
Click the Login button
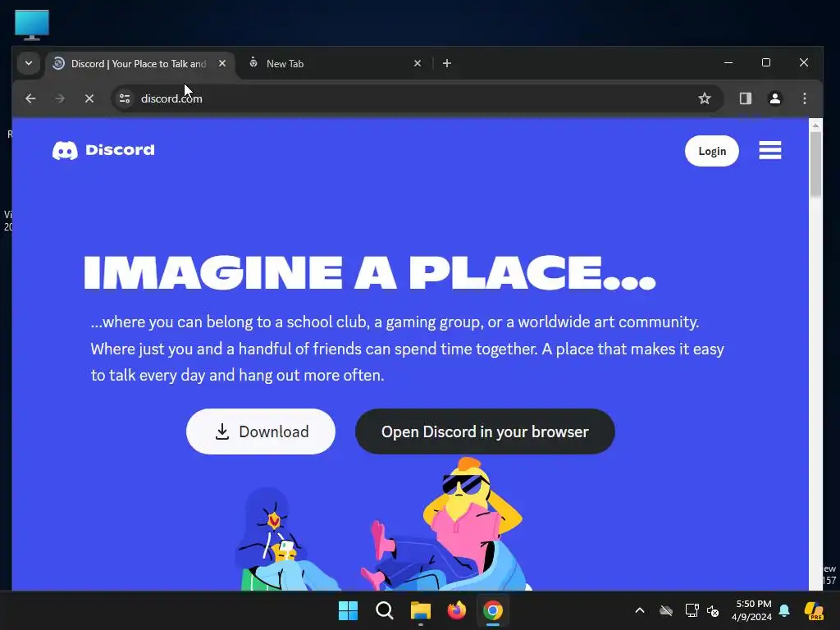712,151
